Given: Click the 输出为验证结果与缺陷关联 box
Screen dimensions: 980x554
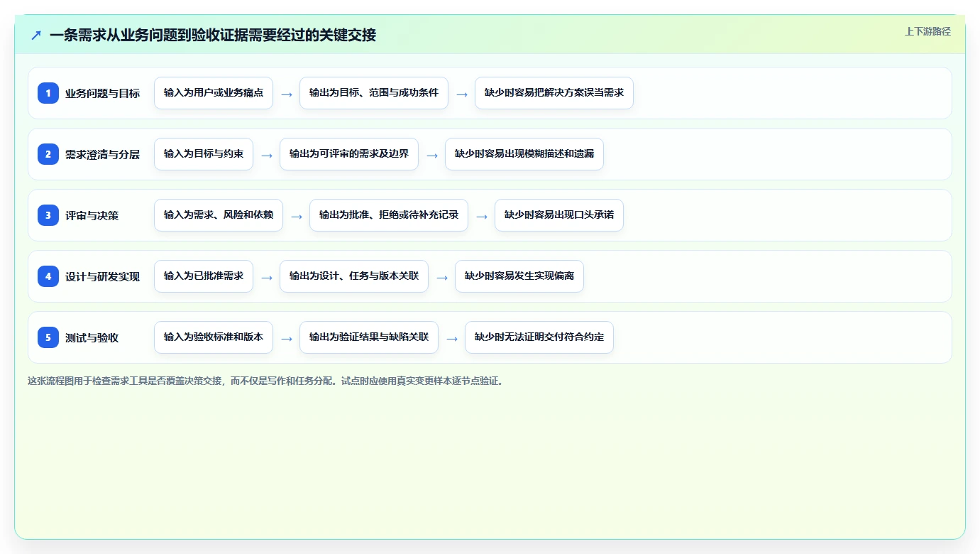Looking at the screenshot, I should [369, 337].
